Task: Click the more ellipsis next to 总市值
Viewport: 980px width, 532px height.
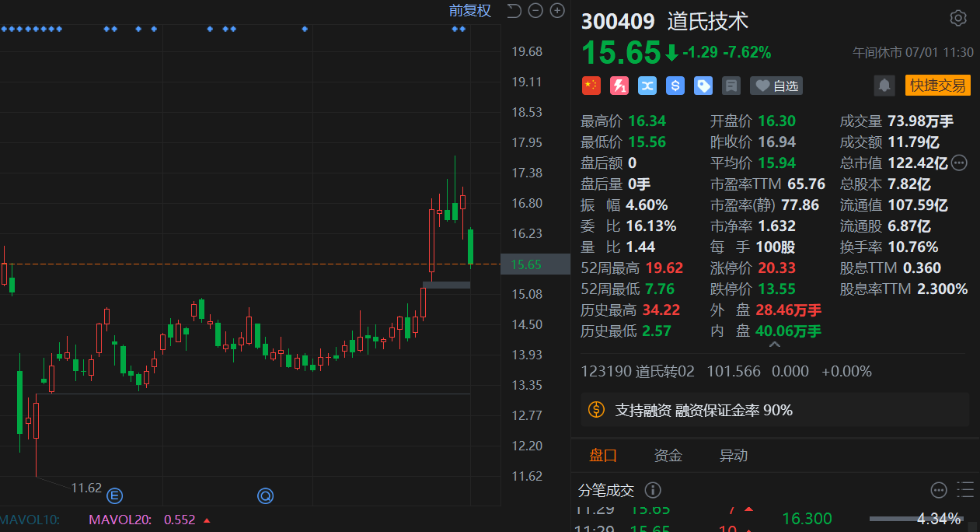Action: click(959, 163)
